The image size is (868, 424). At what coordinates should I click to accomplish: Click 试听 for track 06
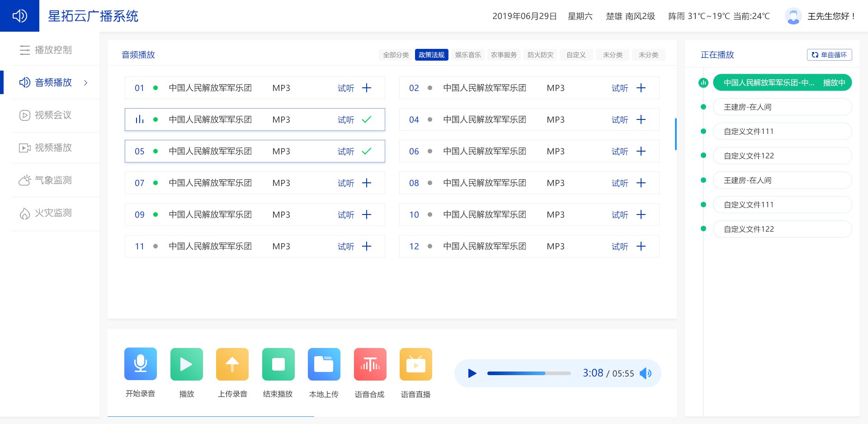click(x=620, y=152)
